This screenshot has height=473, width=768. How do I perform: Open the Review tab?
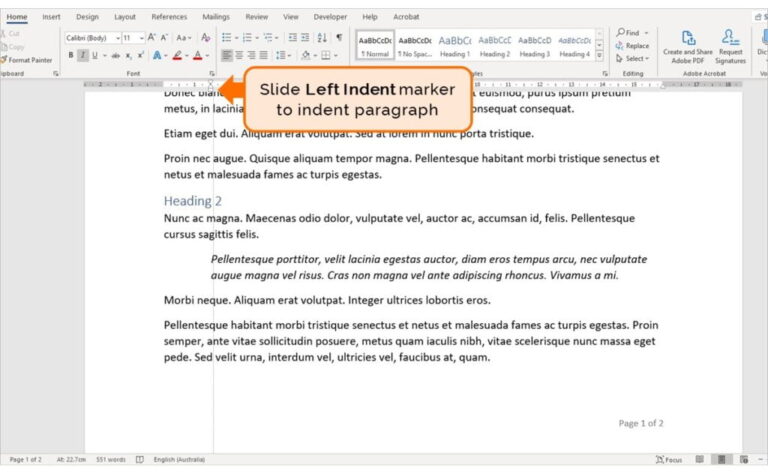click(257, 17)
